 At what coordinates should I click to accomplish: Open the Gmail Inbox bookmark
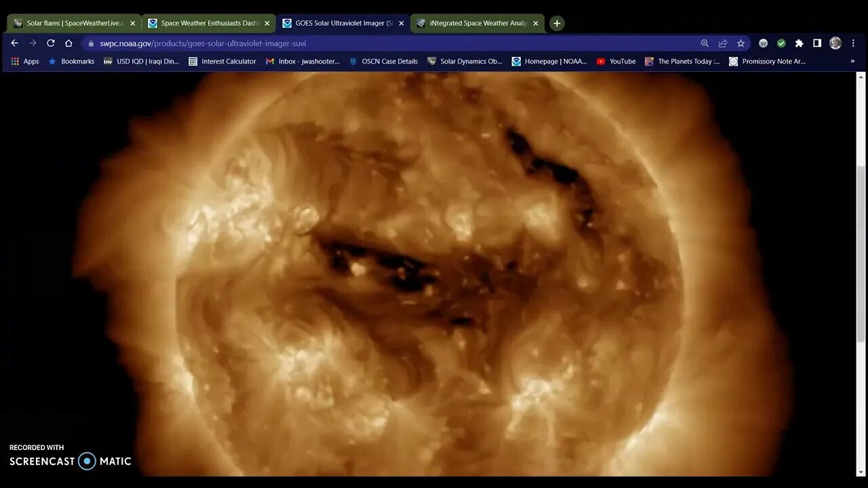[302, 61]
